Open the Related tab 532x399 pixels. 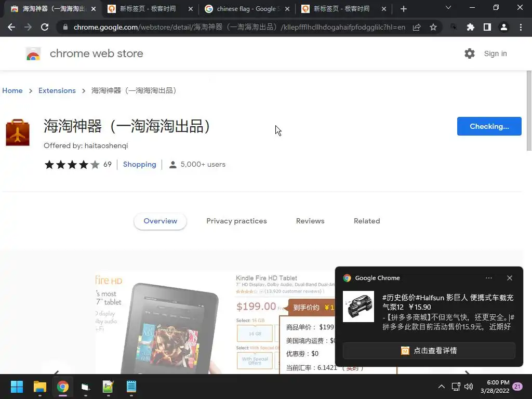[x=367, y=221]
